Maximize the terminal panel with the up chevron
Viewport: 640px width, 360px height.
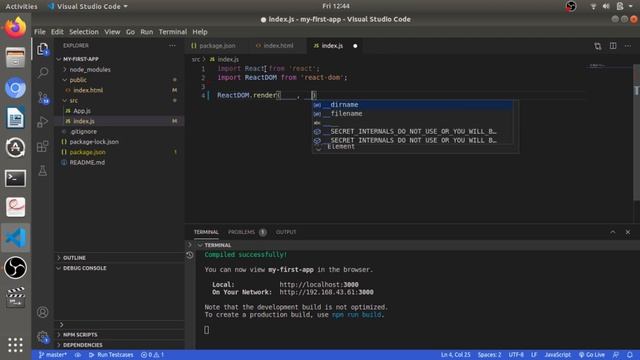613,232
